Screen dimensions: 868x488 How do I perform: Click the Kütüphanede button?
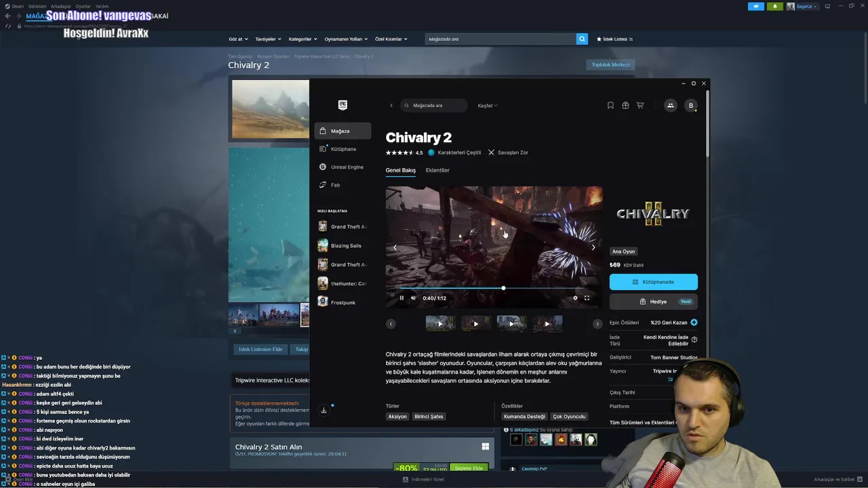654,282
